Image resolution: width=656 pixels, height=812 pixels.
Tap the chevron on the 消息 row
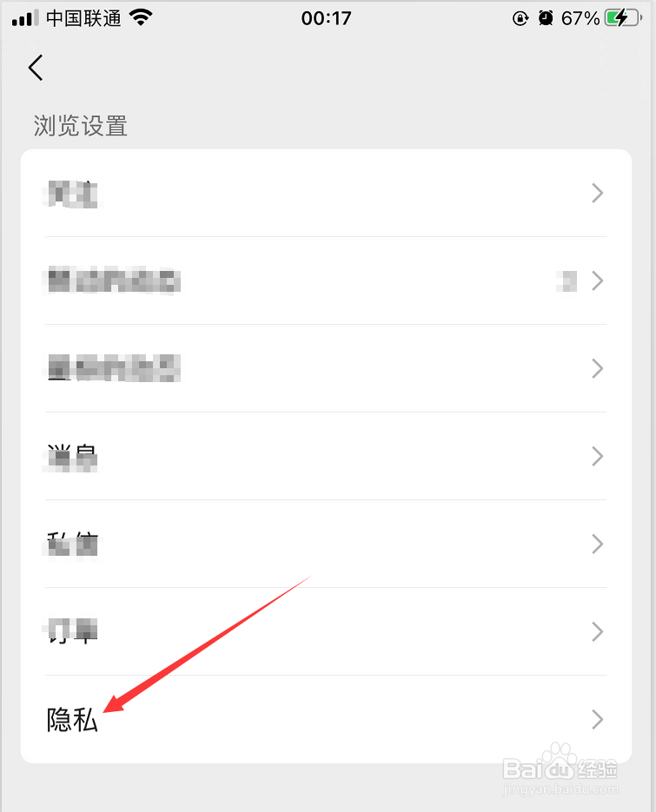598,456
